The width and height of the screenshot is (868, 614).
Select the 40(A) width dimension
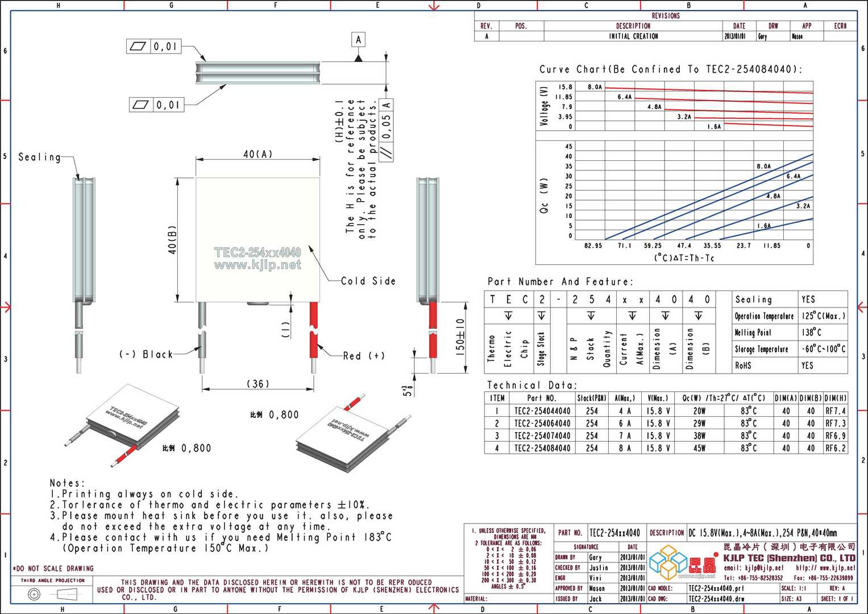258,154
